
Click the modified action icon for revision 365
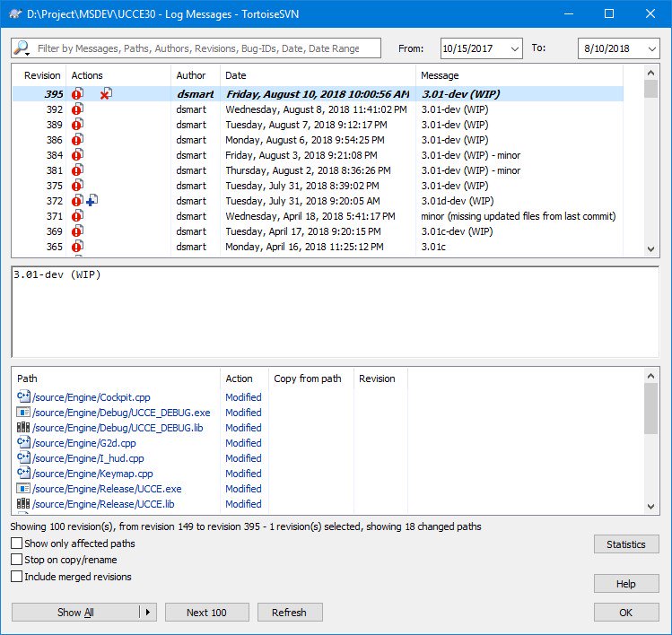point(77,247)
